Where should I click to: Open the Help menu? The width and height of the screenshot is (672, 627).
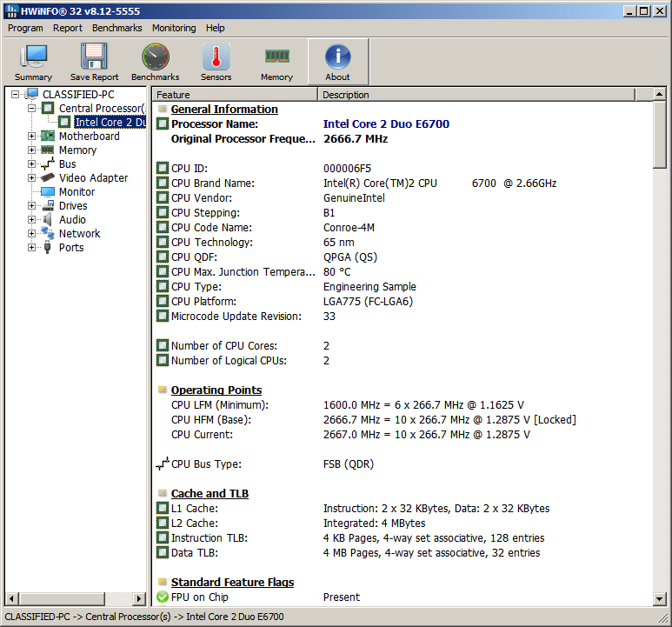coord(215,28)
